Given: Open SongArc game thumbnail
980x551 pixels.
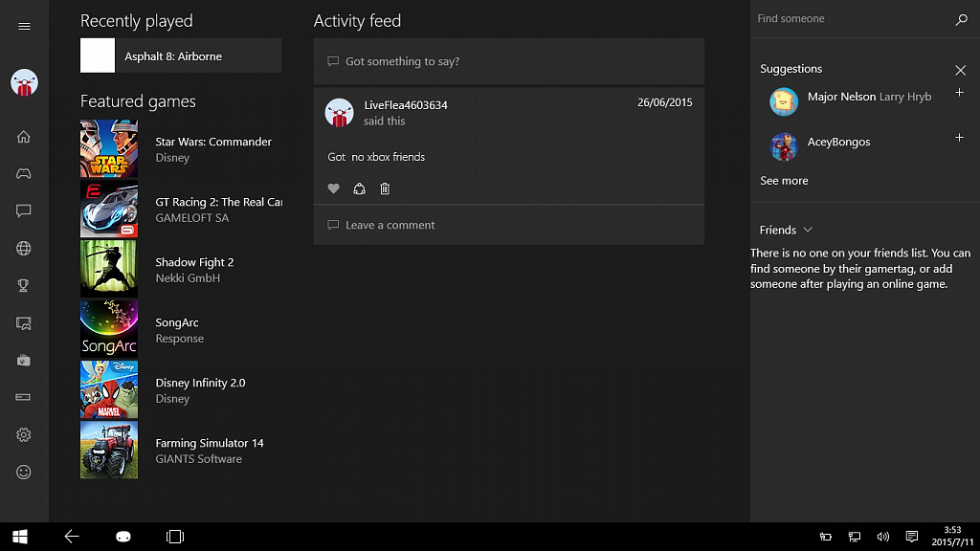Looking at the screenshot, I should pos(109,329).
